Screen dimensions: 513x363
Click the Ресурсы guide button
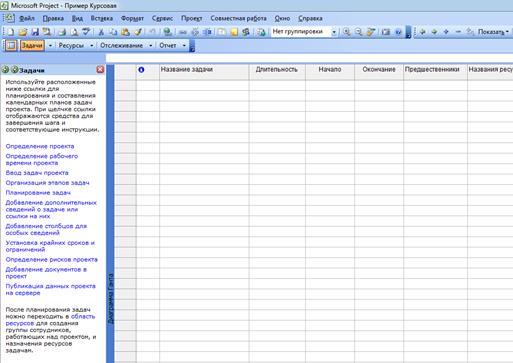71,45
